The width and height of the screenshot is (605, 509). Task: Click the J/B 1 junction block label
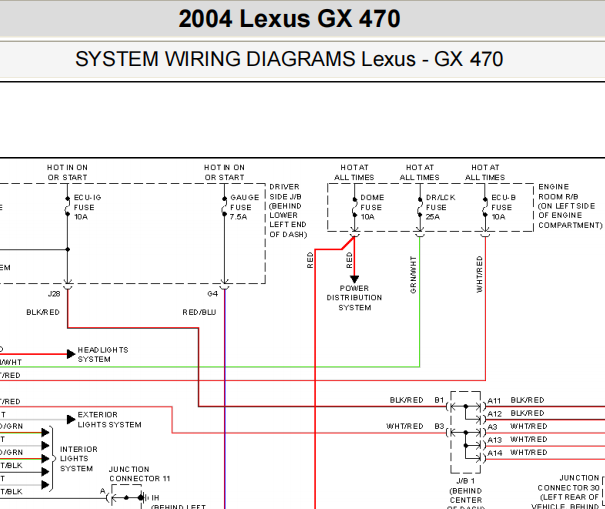tap(465, 481)
